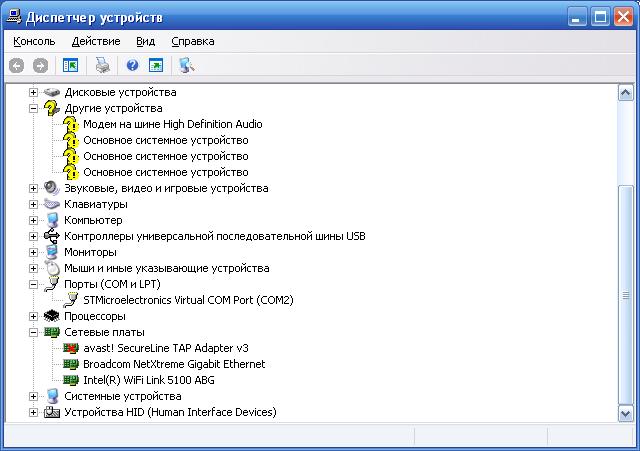Expand the Контроллеры универсальной последовательной шины USB node
This screenshot has width=640, height=451.
(x=33, y=236)
